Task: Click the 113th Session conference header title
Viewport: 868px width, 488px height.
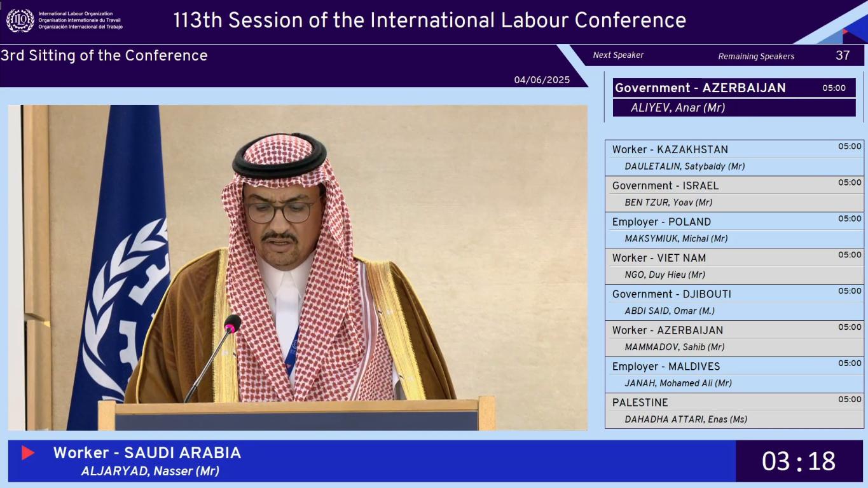Action: [x=429, y=20]
